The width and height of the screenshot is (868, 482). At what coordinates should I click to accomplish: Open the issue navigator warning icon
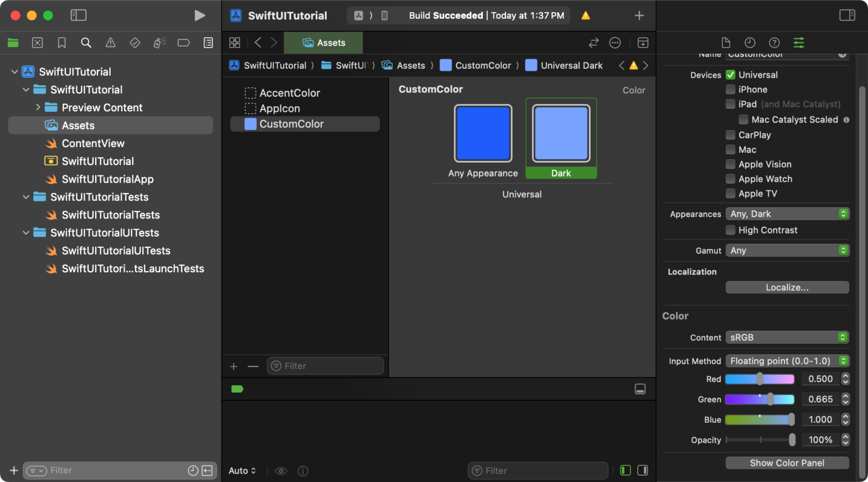pyautogui.click(x=111, y=43)
